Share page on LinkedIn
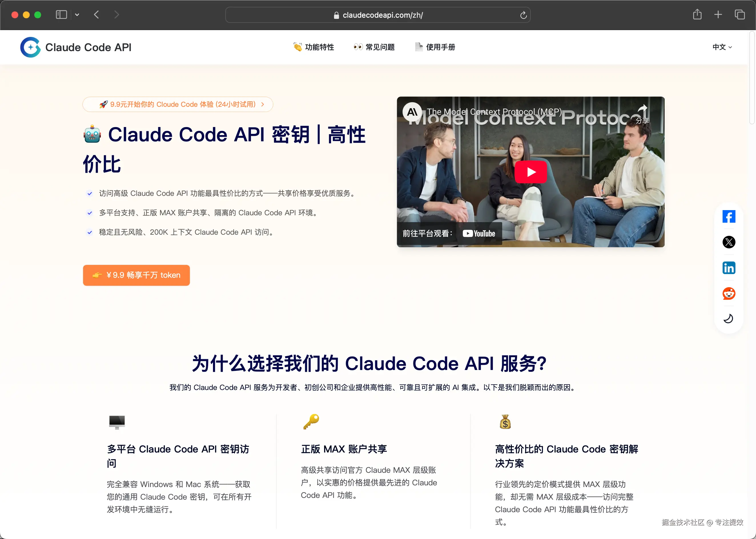 click(x=729, y=268)
